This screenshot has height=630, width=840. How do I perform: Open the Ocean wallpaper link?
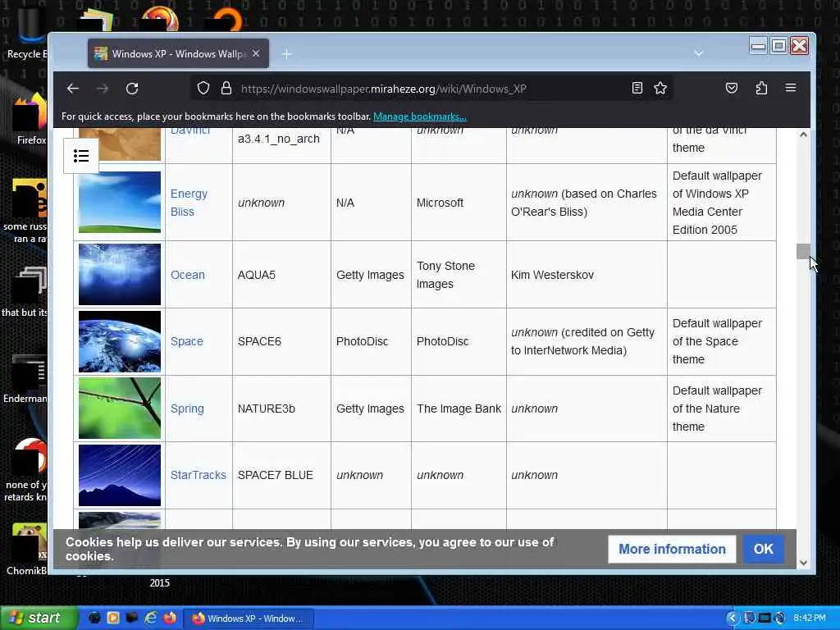click(x=188, y=275)
